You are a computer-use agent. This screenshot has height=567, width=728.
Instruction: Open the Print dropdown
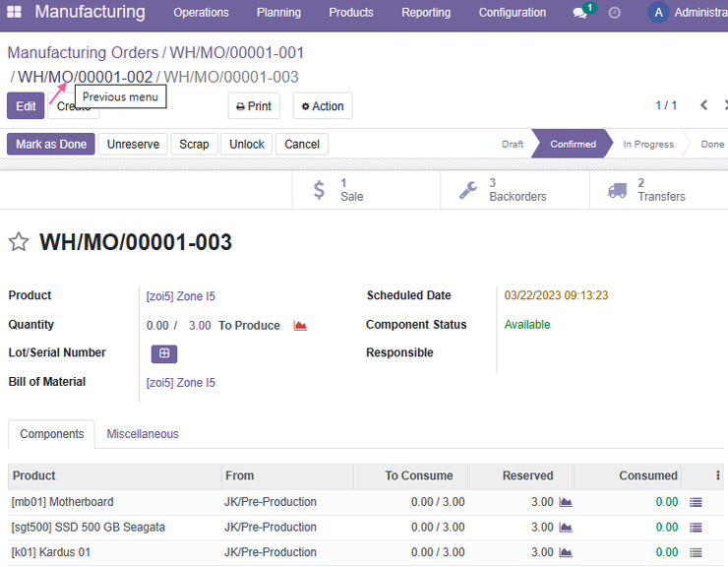254,106
